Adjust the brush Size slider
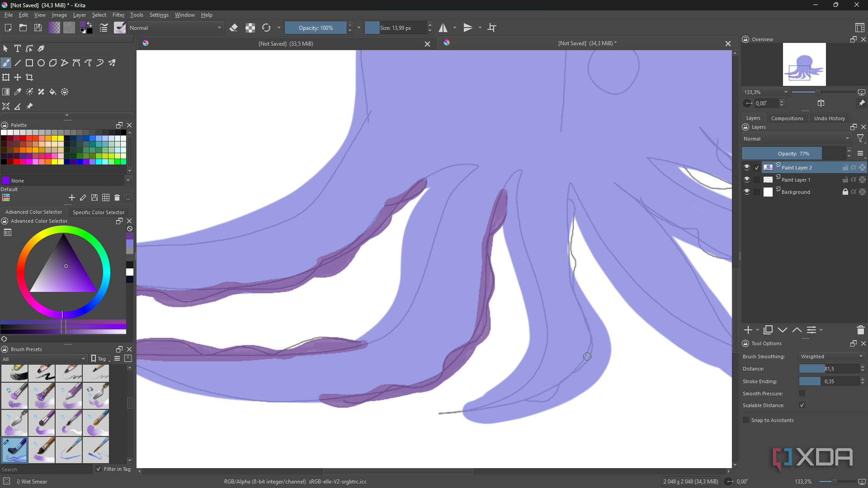868x488 pixels. click(396, 28)
